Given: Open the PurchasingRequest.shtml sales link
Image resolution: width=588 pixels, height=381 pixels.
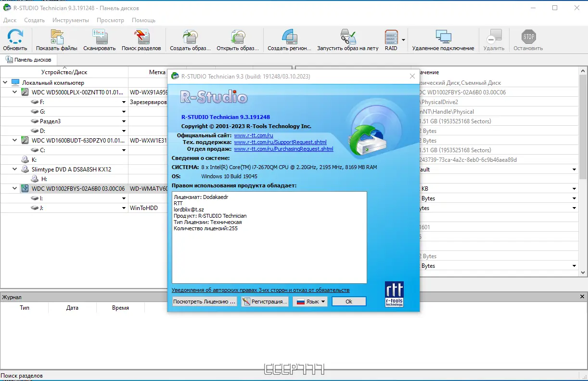Looking at the screenshot, I should [x=284, y=149].
